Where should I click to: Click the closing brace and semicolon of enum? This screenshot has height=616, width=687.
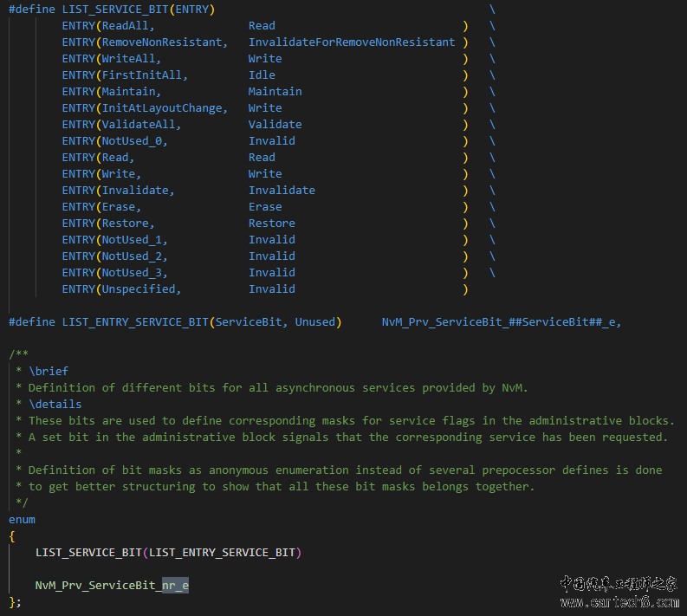coord(15,602)
